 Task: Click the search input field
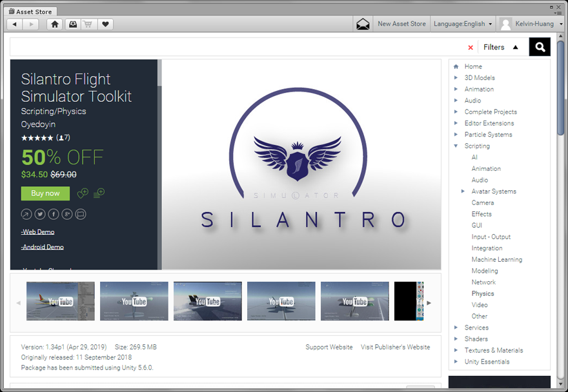pyautogui.click(x=238, y=47)
